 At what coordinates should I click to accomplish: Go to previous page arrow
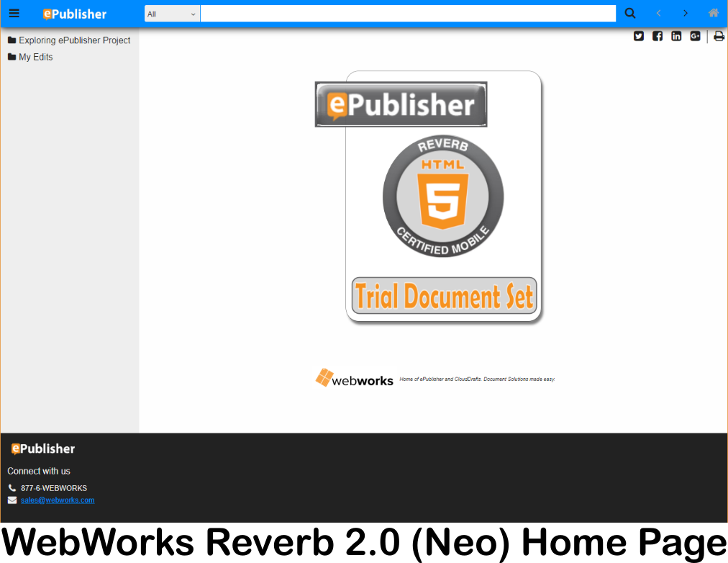[x=658, y=14]
